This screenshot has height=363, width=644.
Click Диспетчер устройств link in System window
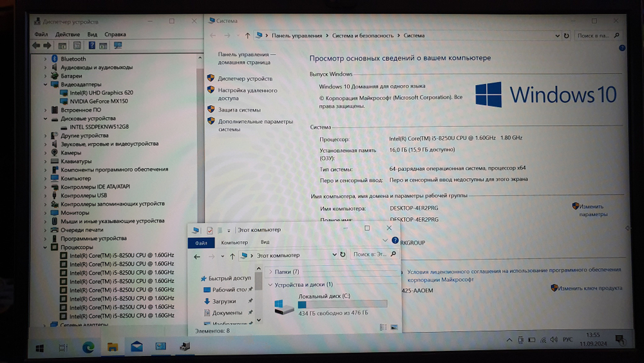pos(245,79)
